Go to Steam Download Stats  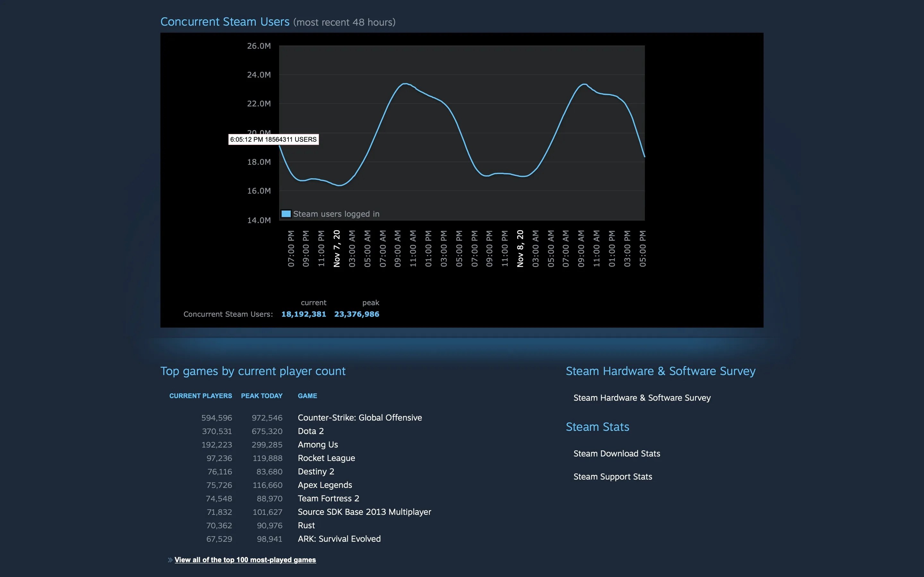pos(617,453)
